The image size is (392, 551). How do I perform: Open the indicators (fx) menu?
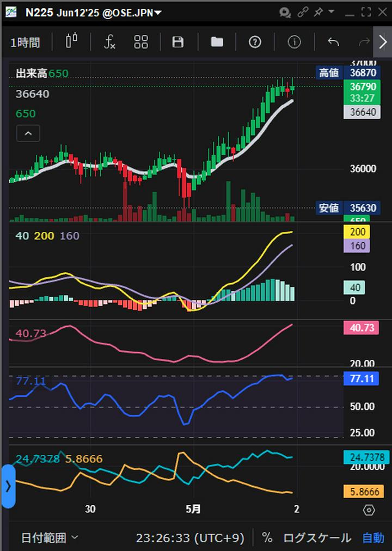[x=109, y=42]
